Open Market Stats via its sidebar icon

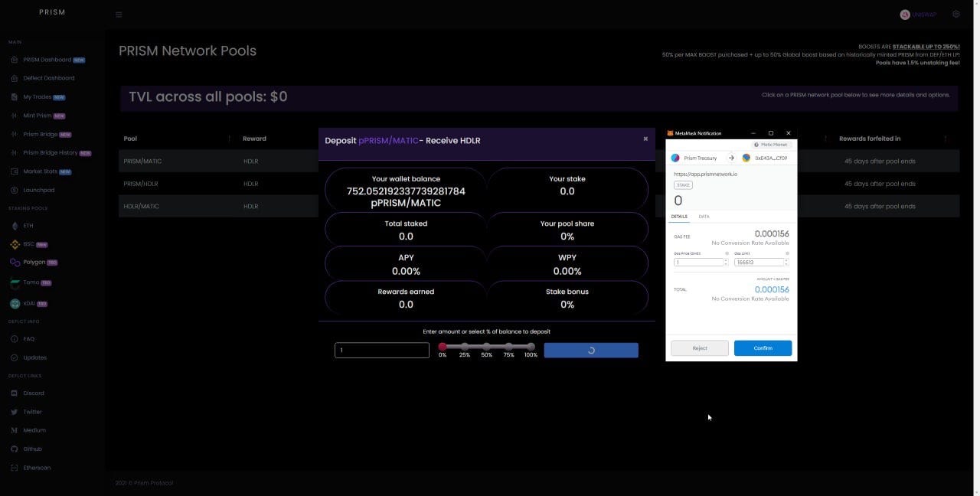(15, 171)
